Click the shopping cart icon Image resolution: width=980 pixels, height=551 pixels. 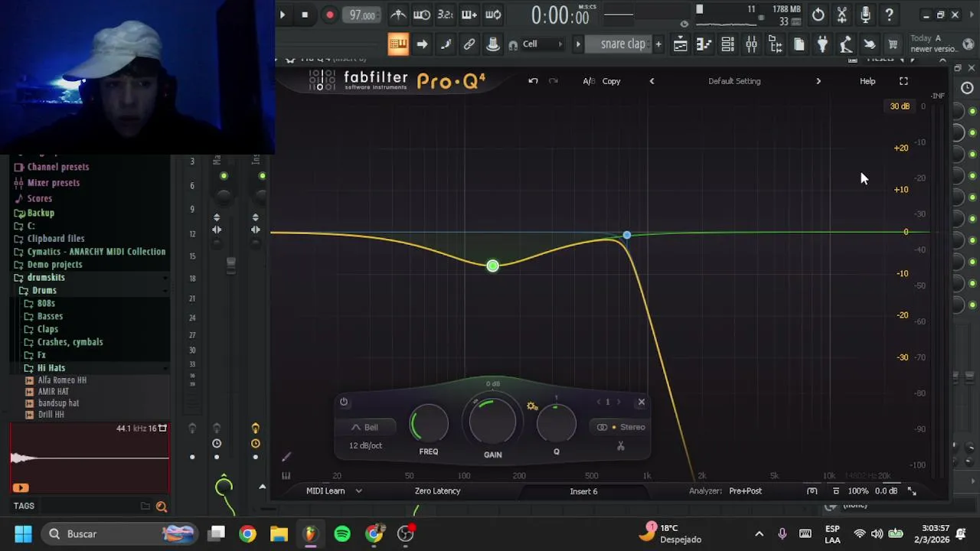point(893,44)
